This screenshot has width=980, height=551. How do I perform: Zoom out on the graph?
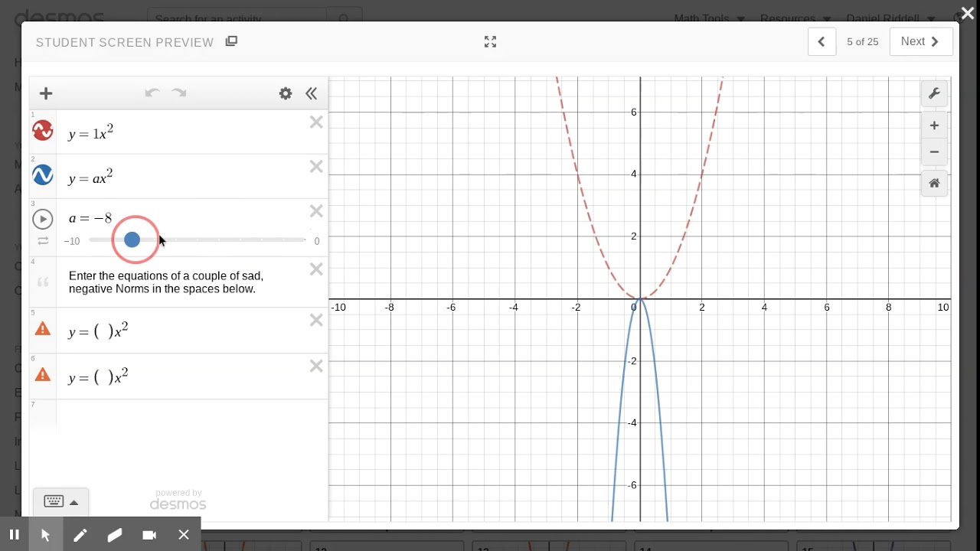pyautogui.click(x=934, y=152)
